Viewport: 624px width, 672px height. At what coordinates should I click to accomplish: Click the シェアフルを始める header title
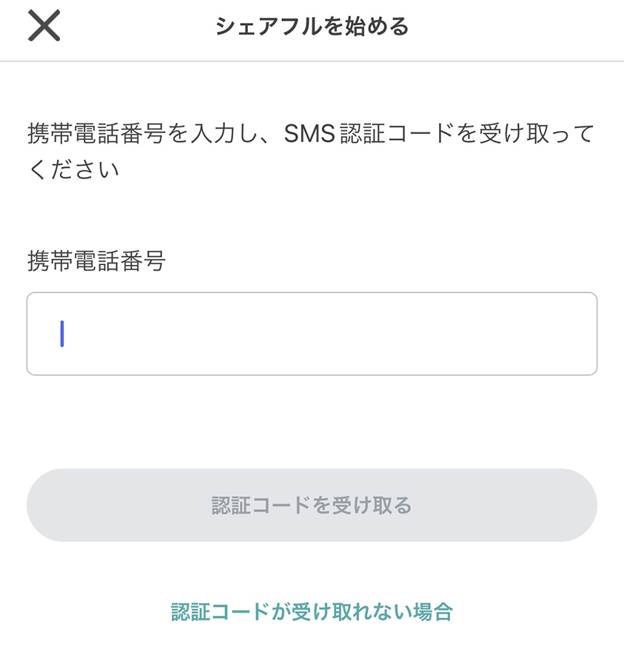[x=312, y=26]
